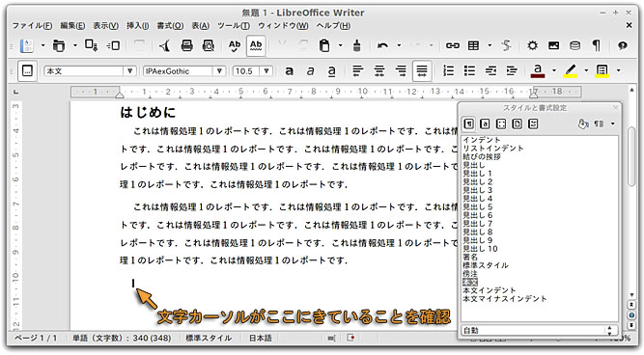Click the Export as PDF icon

click(165, 45)
